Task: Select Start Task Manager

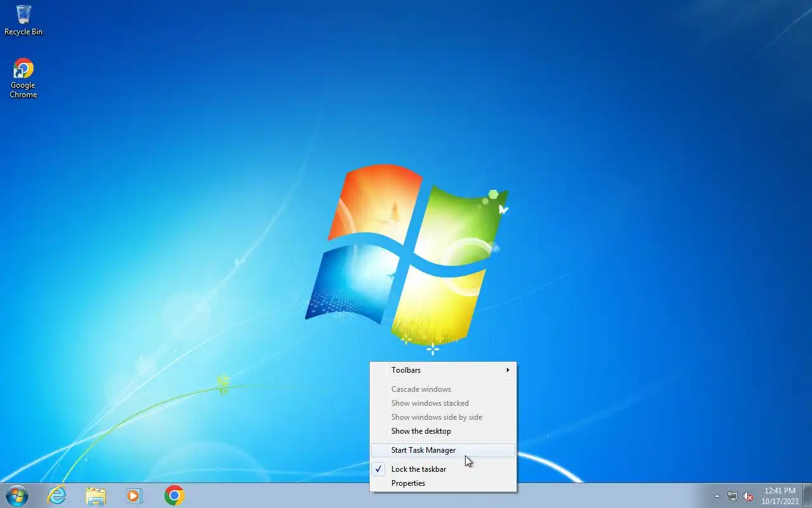Action: pos(443,450)
